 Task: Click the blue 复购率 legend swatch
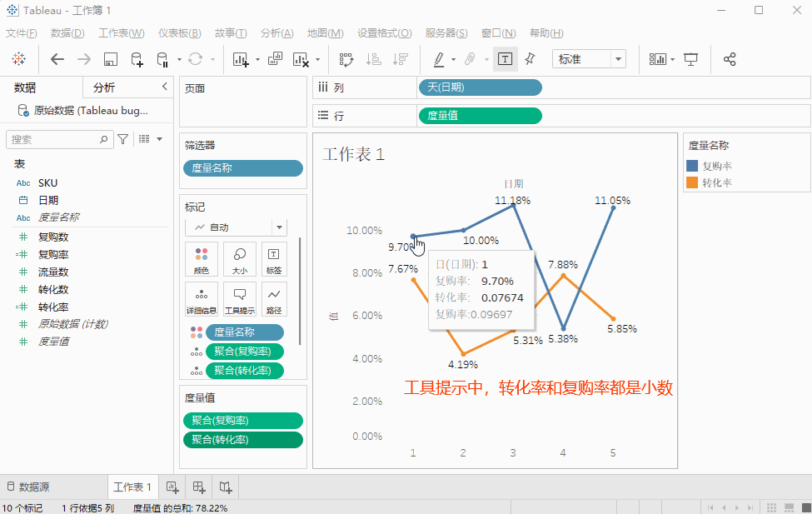pyautogui.click(x=692, y=166)
